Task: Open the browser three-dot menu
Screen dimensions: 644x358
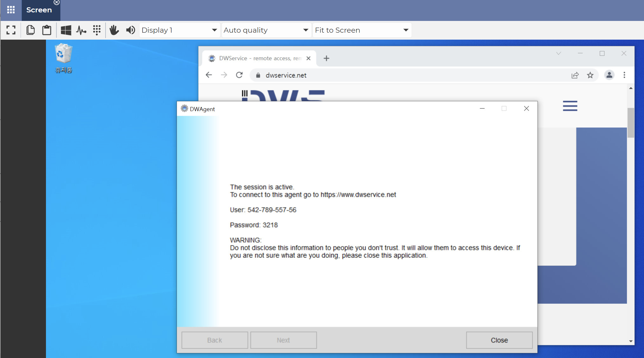Action: tap(624, 75)
